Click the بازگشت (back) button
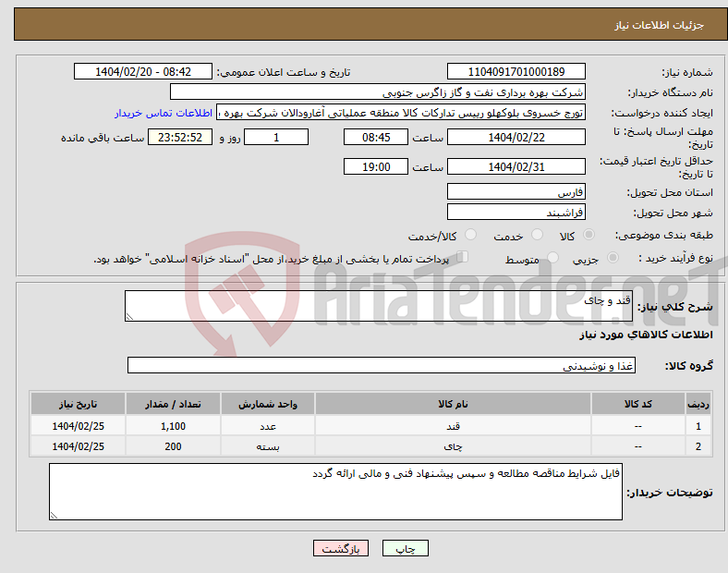 341,548
